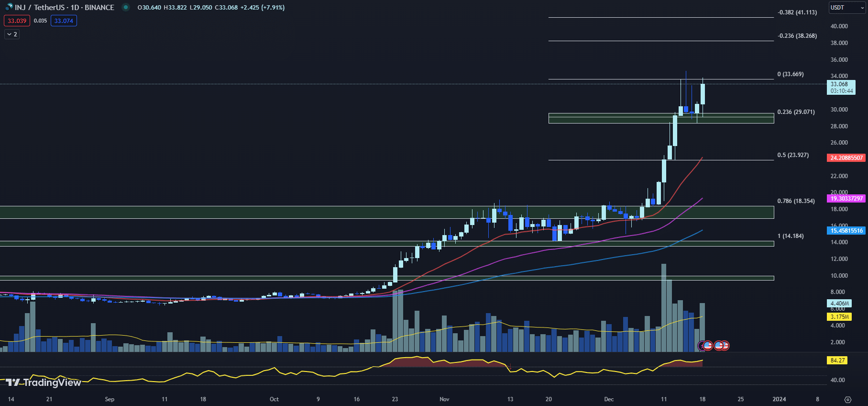Click the purple lightning event marker

702,345
